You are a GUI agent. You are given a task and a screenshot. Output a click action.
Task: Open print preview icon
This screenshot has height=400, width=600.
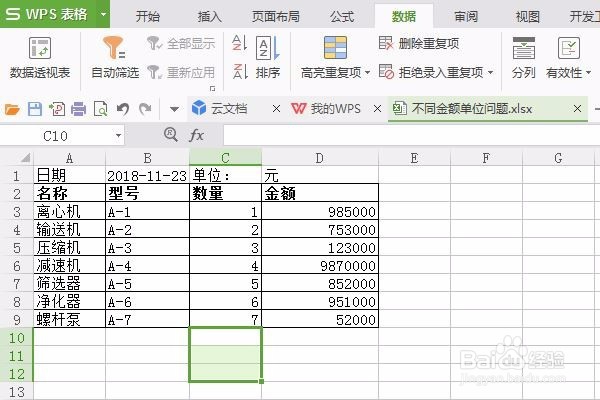tap(101, 109)
